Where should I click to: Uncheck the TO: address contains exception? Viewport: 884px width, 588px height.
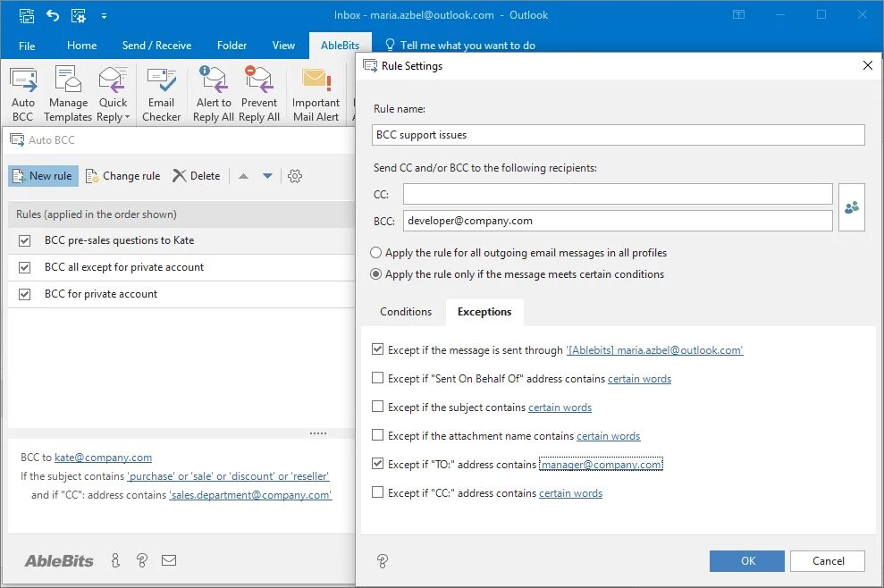point(378,464)
